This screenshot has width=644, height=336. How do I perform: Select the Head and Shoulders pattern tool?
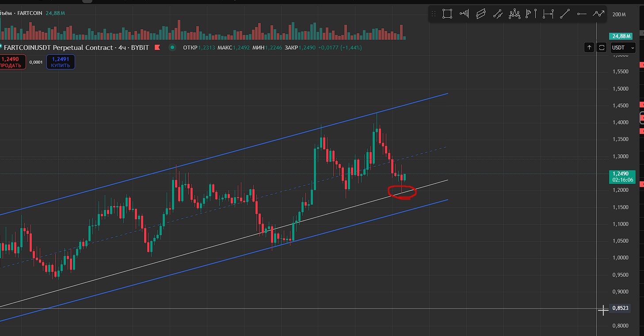point(514,14)
